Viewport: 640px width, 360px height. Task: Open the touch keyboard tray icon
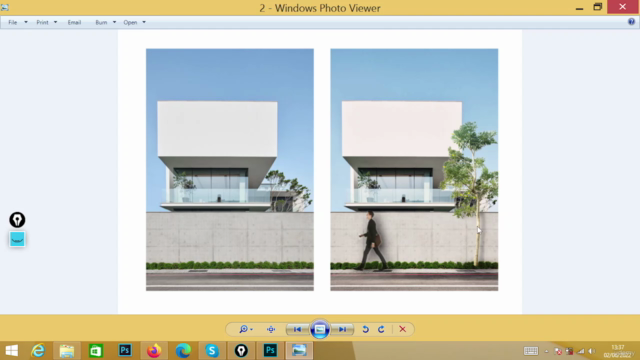pos(531,351)
